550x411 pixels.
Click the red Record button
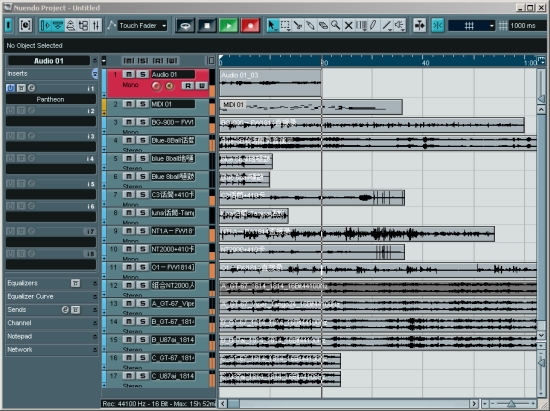click(250, 26)
